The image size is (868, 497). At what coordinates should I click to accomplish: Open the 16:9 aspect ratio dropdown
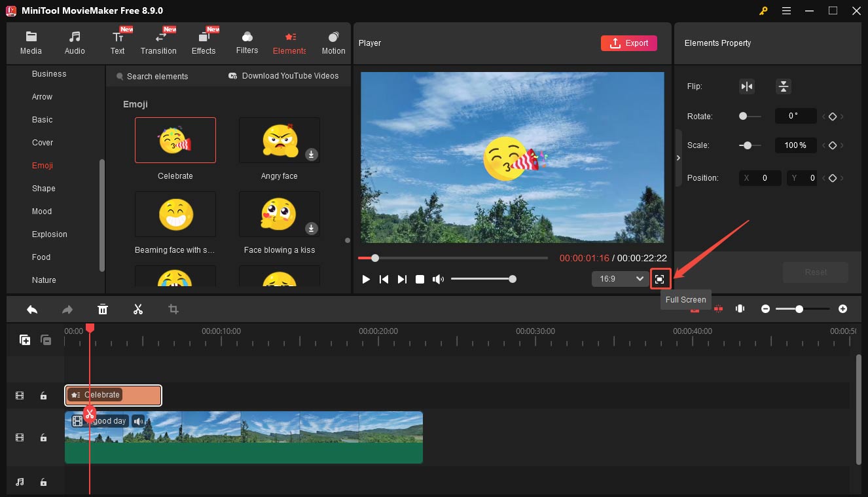coord(619,279)
